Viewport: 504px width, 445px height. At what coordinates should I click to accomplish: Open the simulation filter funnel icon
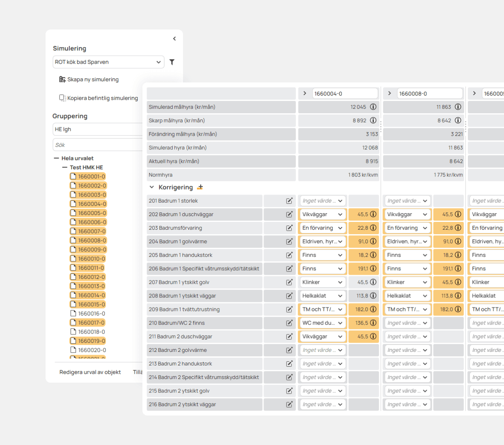click(172, 62)
